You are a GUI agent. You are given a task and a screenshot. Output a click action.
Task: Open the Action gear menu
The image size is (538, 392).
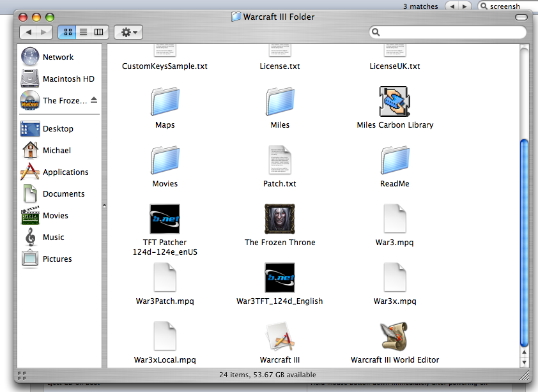128,32
